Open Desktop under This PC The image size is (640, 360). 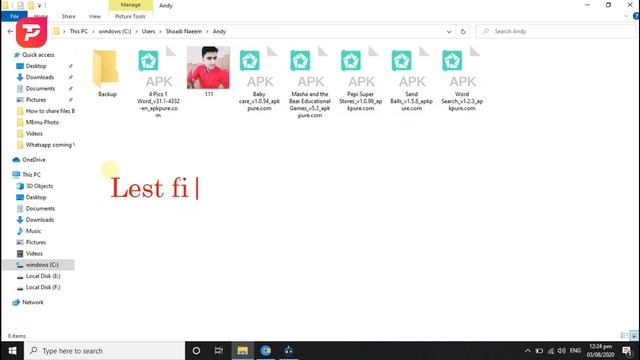point(36,197)
